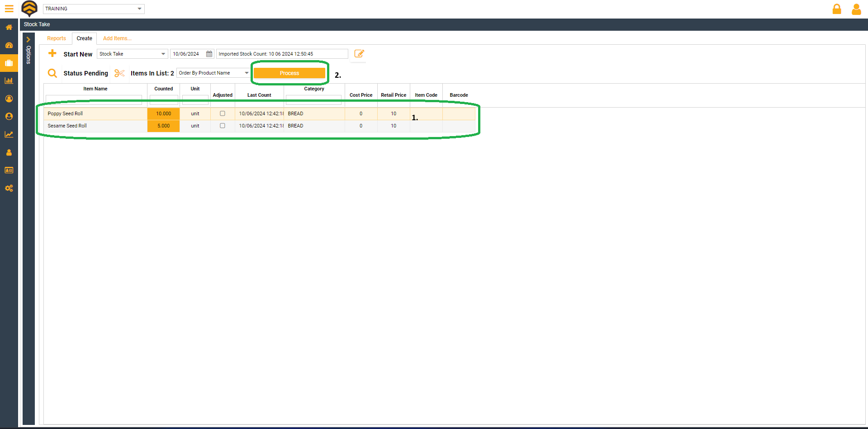
Task: Open the bar chart reports sidebar icon
Action: [x=9, y=80]
